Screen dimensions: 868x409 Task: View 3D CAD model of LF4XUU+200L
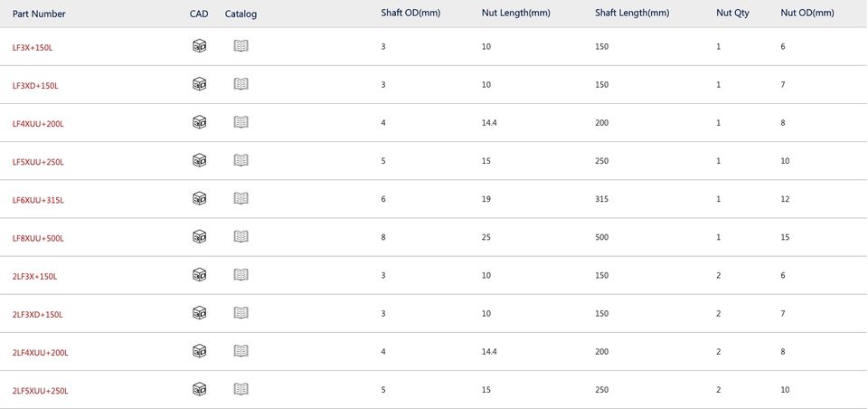tap(199, 122)
